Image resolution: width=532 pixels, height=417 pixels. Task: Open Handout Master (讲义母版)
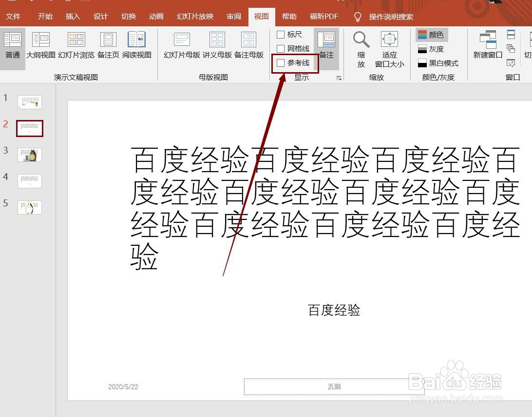217,45
